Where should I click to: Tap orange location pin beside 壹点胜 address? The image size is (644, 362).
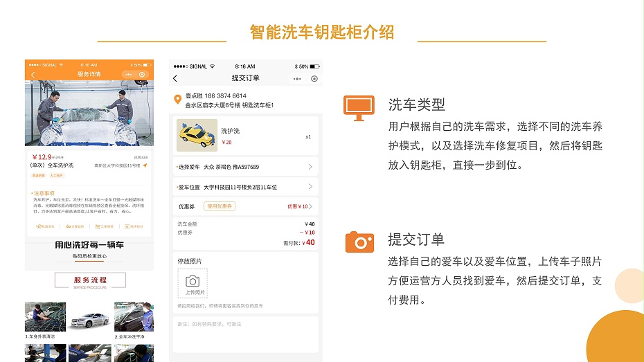[177, 100]
